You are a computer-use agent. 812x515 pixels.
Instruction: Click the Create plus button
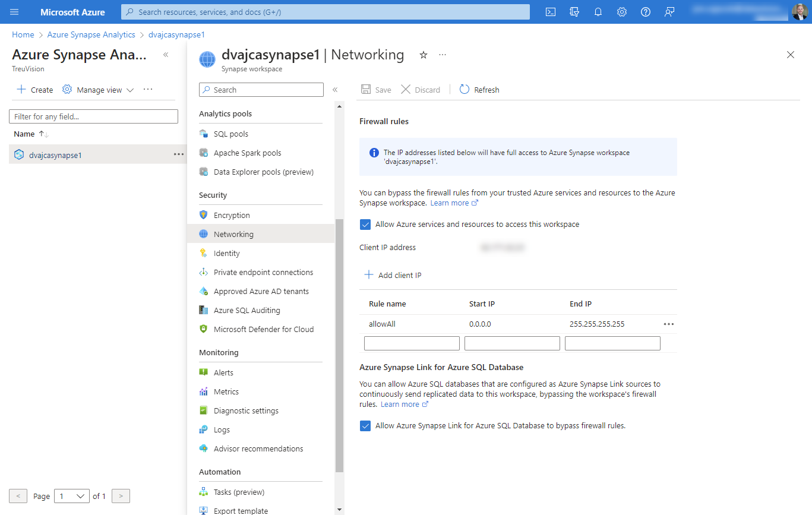(35, 90)
